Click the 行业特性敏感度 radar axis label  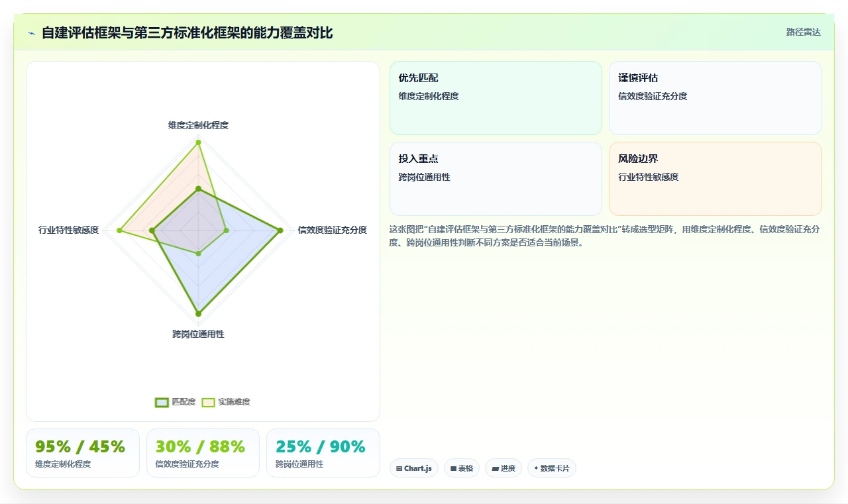tap(69, 230)
